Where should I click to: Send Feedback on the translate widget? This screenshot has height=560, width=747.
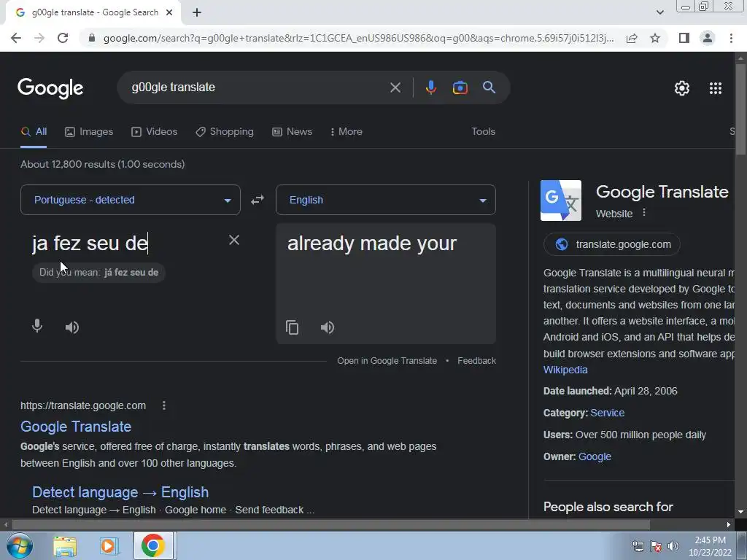click(x=477, y=361)
